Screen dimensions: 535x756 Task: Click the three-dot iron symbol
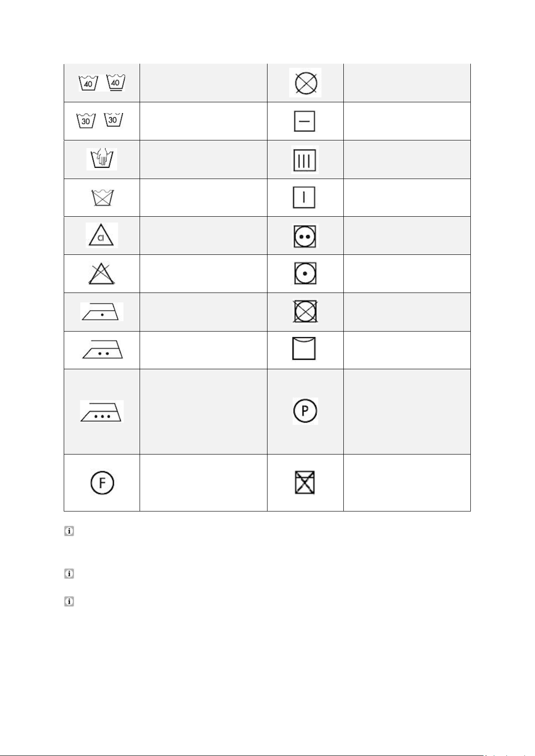(x=102, y=411)
